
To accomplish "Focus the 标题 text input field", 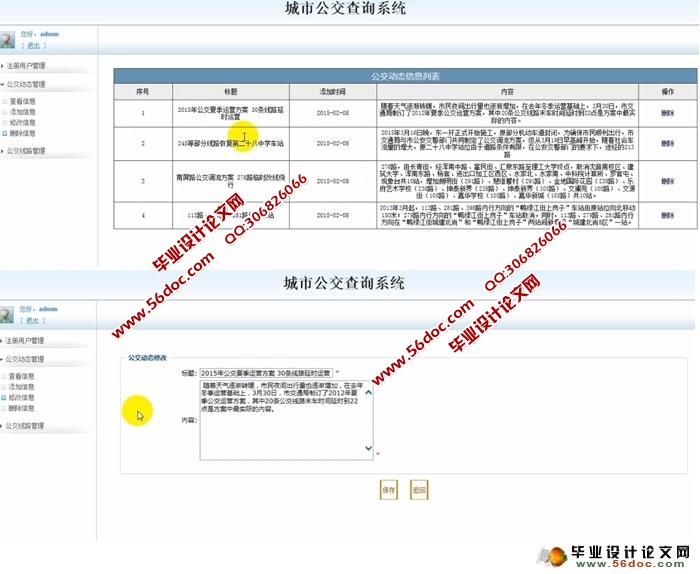I will point(265,372).
